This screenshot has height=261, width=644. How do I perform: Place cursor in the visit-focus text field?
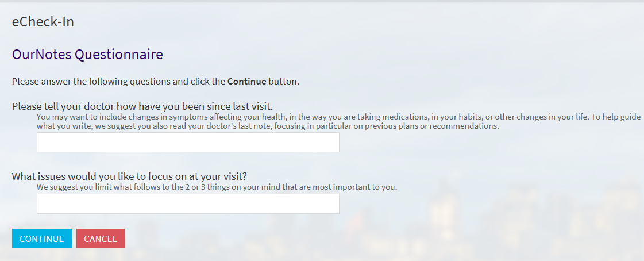188,204
